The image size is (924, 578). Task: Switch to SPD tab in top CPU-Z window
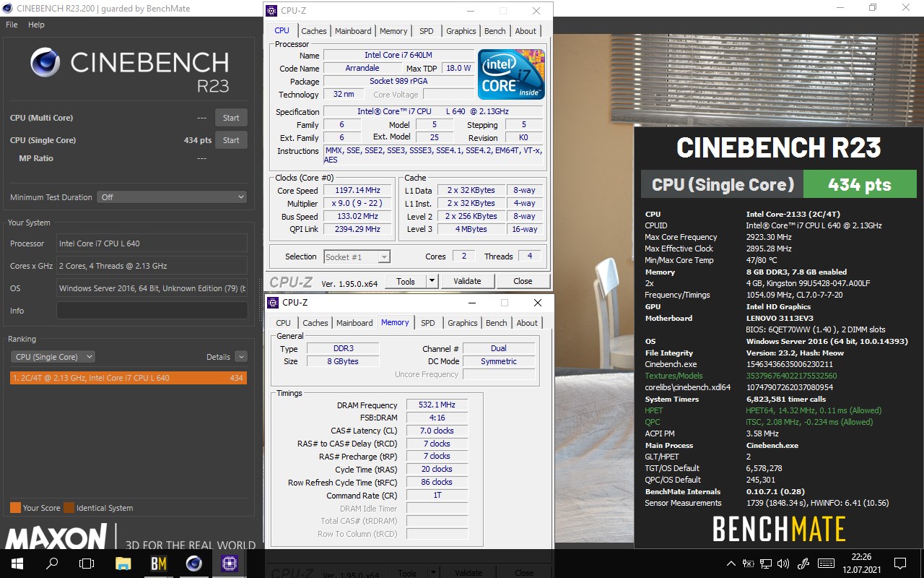[x=427, y=31]
